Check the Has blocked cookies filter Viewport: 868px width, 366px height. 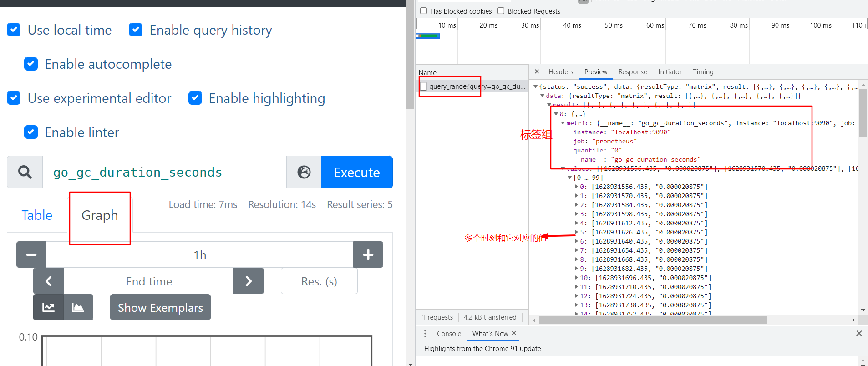(x=423, y=11)
